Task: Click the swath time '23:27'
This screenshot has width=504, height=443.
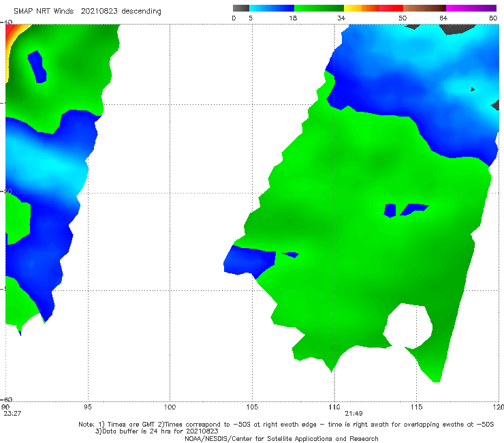Action: [x=12, y=414]
